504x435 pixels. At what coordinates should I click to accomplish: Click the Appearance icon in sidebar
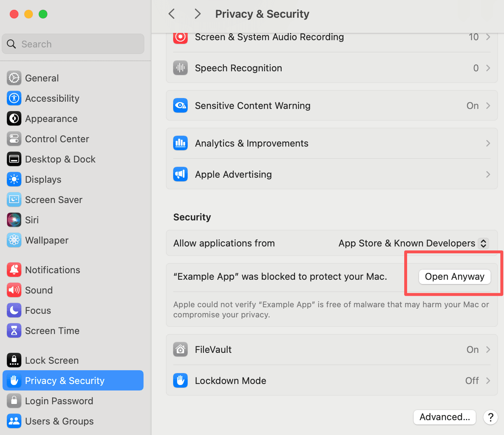[x=14, y=119]
